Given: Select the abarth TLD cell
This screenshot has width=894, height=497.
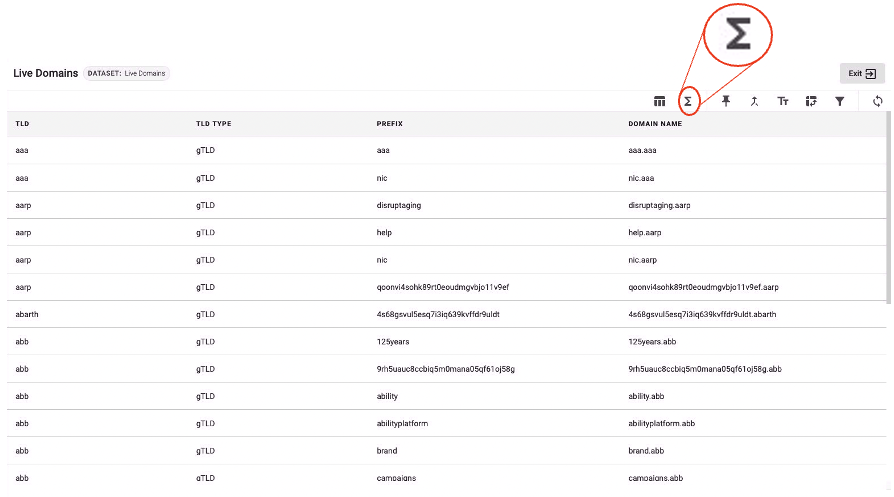Looking at the screenshot, I should coord(27,314).
